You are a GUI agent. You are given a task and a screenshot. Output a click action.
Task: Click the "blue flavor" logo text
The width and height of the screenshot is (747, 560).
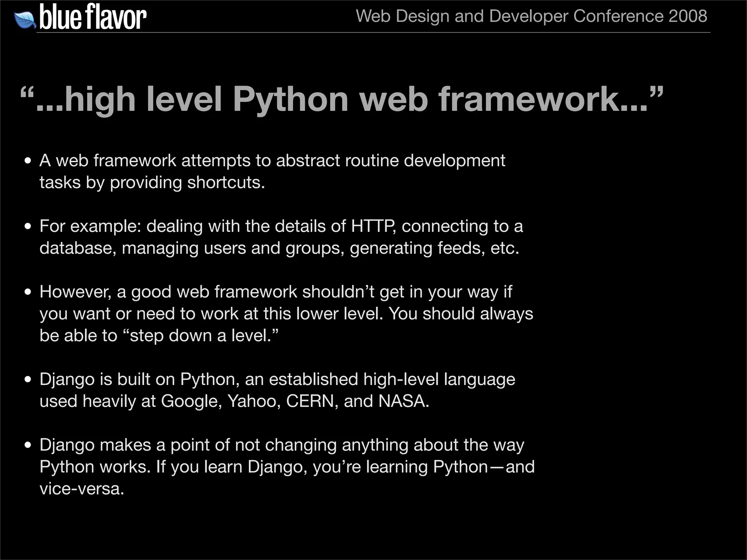93,17
